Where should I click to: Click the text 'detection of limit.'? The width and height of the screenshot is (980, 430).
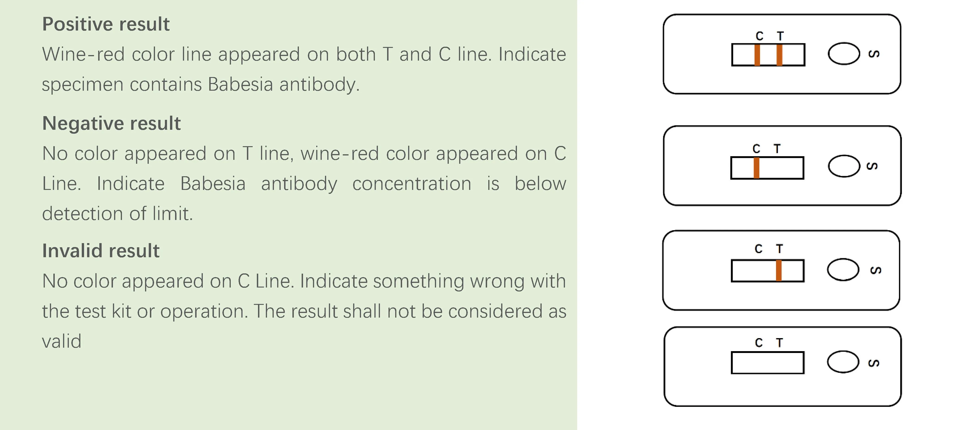(117, 214)
